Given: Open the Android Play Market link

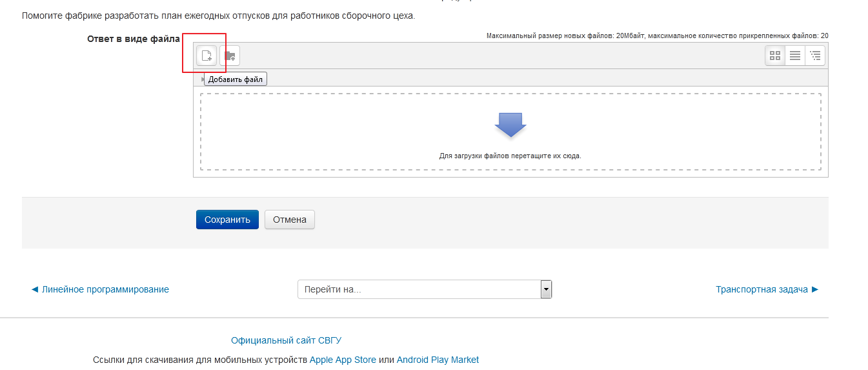Looking at the screenshot, I should click(x=438, y=360).
